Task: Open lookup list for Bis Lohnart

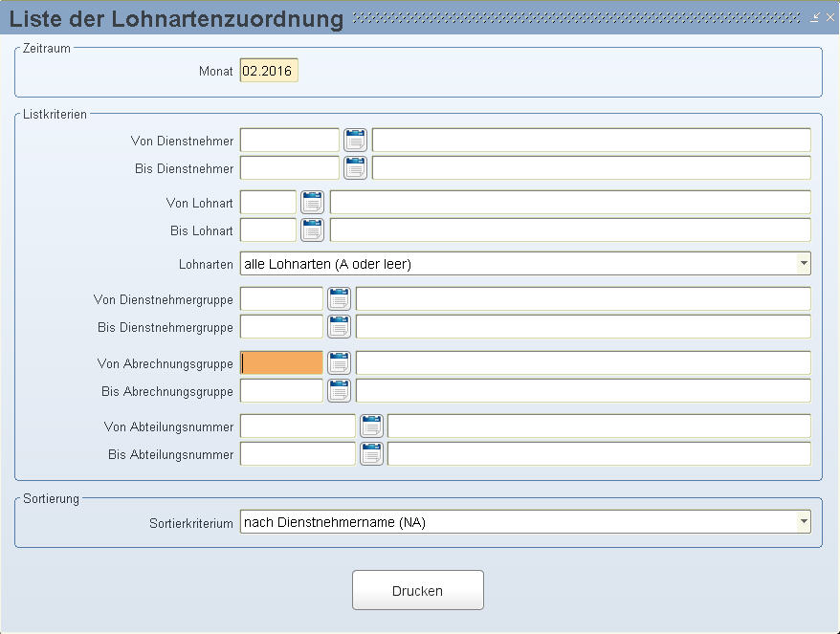Action: coord(312,230)
